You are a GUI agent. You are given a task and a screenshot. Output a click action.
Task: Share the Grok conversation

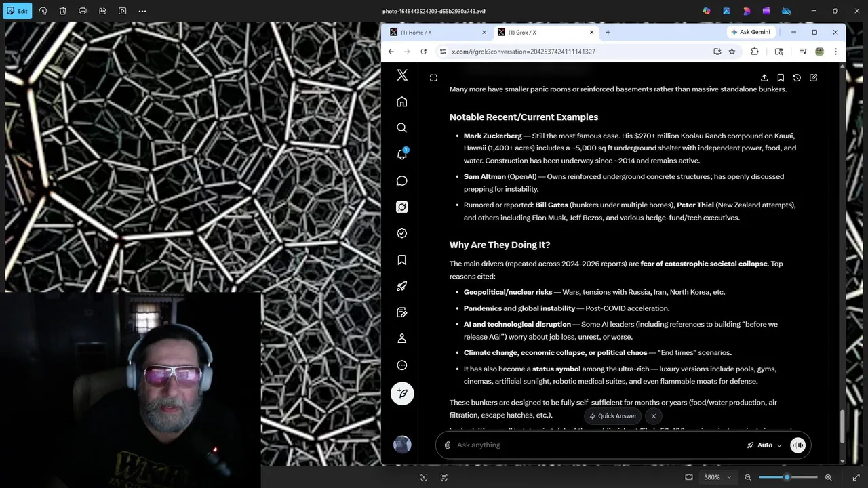click(764, 78)
